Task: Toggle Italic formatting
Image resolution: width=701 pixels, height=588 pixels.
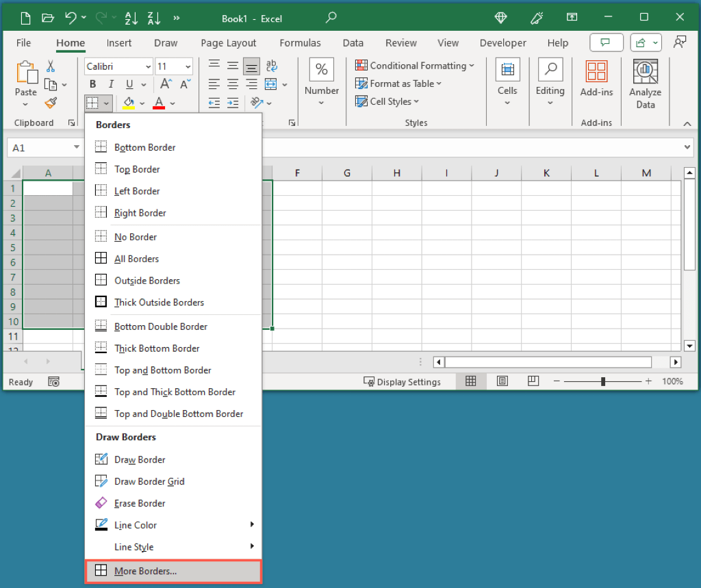Action: [111, 84]
